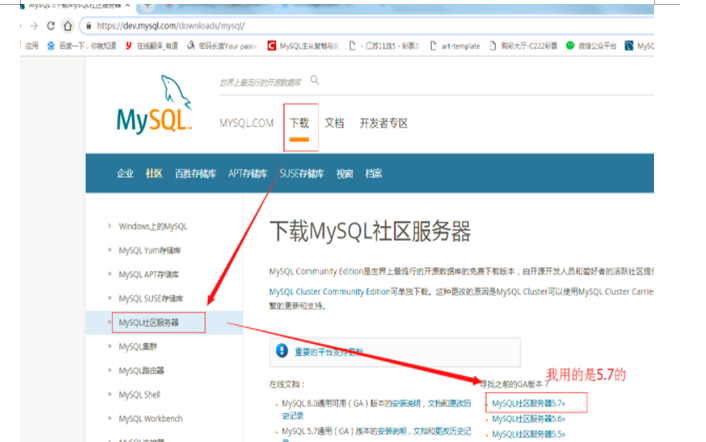This screenshot has height=442, width=706.
Task: Open the art-template bookmark
Action: coord(455,46)
